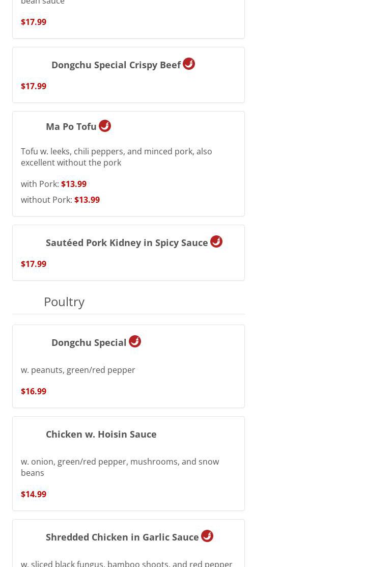392x567 pixels.
Task: Click the peanuts, green/red pepper description
Action: (x=78, y=370)
